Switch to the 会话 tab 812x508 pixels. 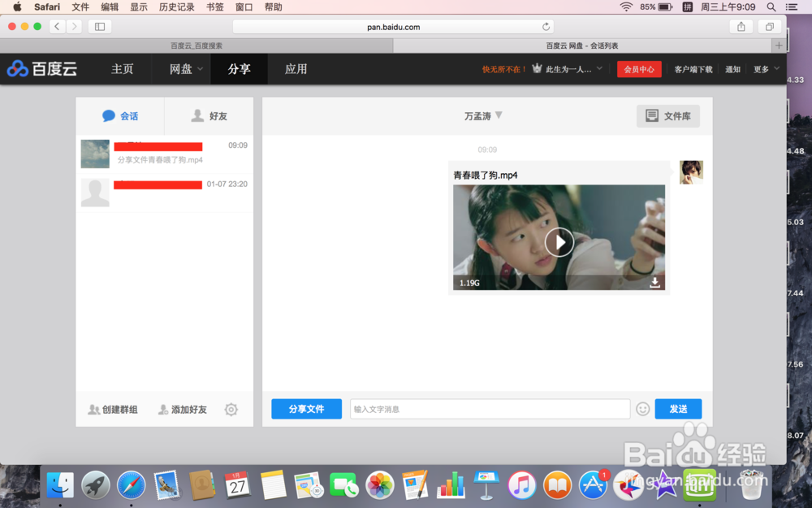click(x=120, y=116)
